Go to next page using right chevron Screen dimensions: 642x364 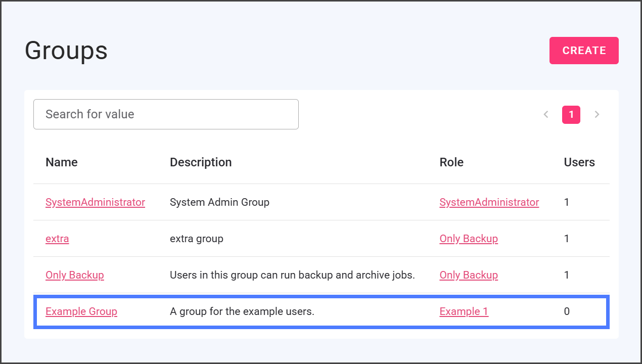click(x=597, y=115)
